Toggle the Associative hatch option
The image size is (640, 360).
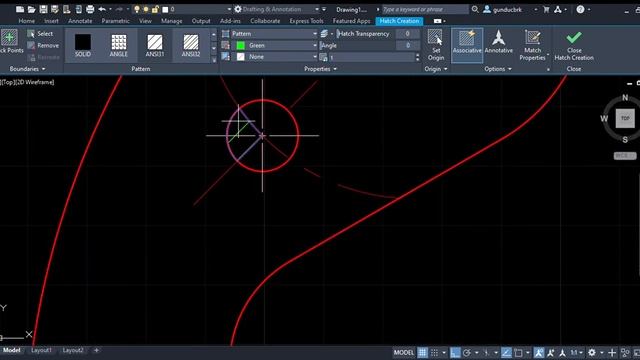[467, 45]
